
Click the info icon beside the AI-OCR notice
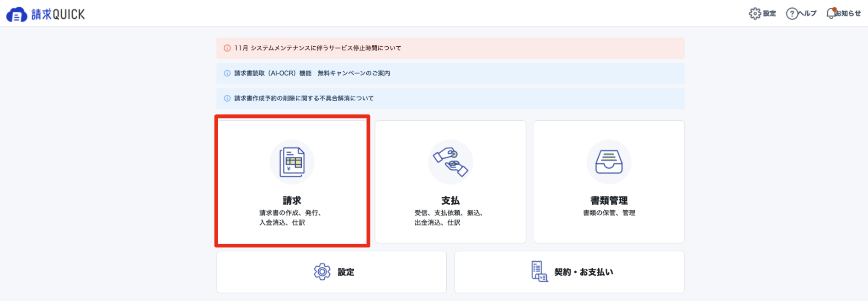tap(227, 73)
